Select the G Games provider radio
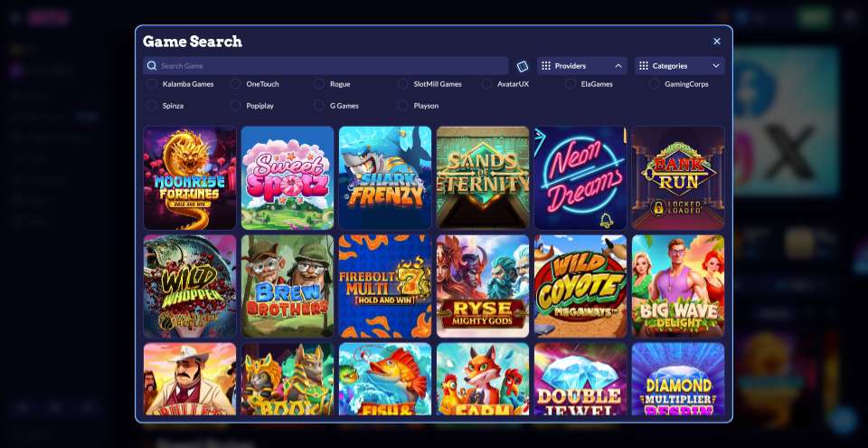The image size is (868, 448). coord(319,106)
